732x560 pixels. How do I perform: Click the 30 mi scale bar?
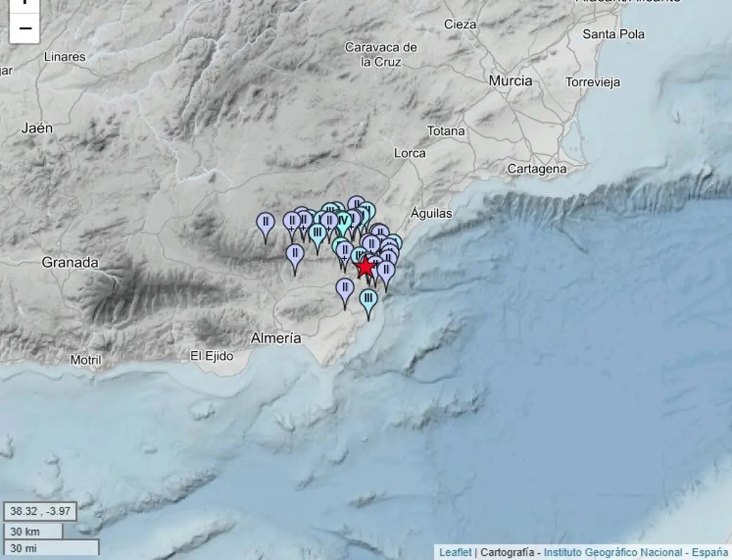click(x=51, y=548)
